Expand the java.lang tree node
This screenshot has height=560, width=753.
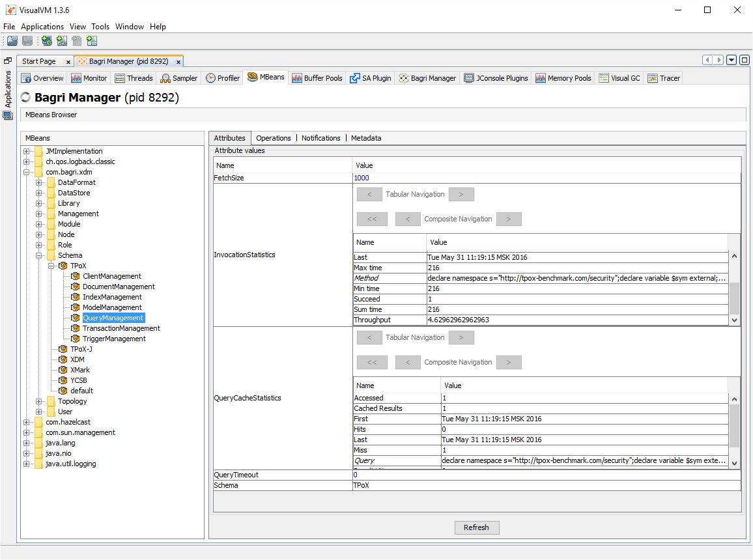click(27, 443)
